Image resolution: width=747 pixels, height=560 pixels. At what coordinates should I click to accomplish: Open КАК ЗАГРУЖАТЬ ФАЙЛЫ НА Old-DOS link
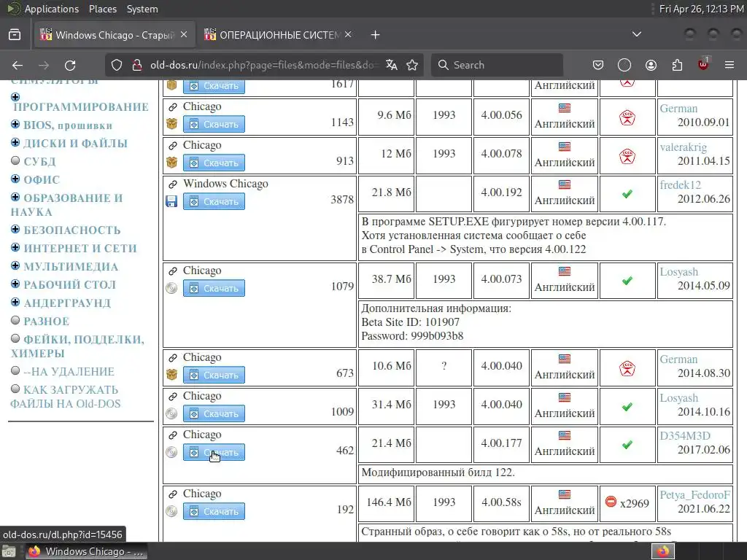pos(66,397)
